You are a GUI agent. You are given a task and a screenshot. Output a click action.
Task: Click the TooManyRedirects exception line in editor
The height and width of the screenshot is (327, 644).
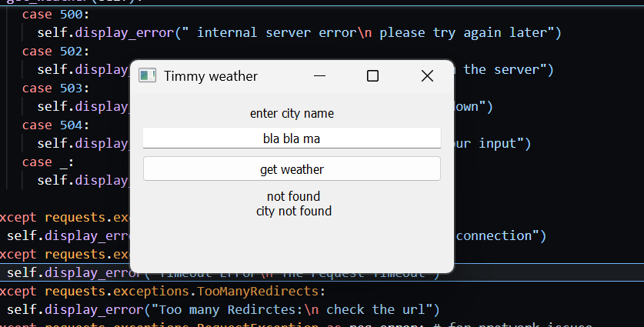click(x=162, y=292)
